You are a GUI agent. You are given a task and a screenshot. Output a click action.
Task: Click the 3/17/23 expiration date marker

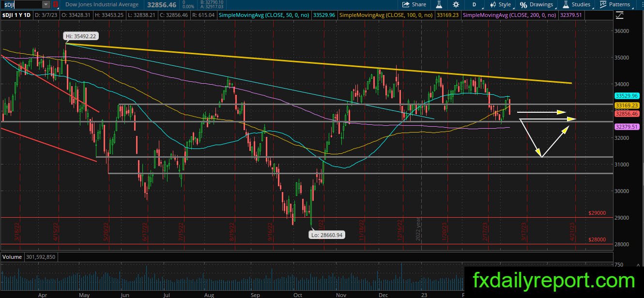pos(523,232)
